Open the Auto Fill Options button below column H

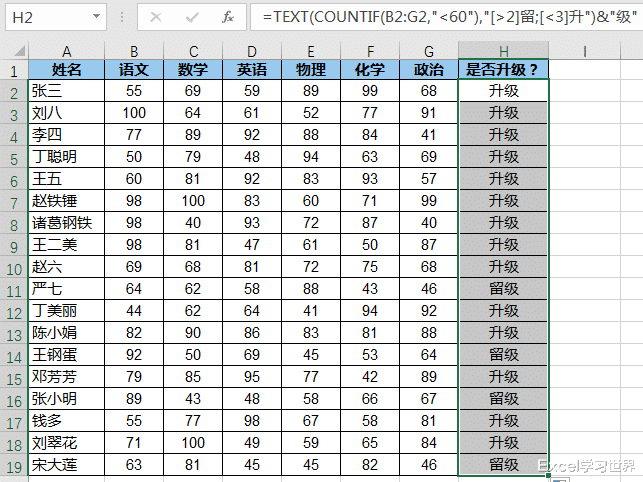click(560, 479)
